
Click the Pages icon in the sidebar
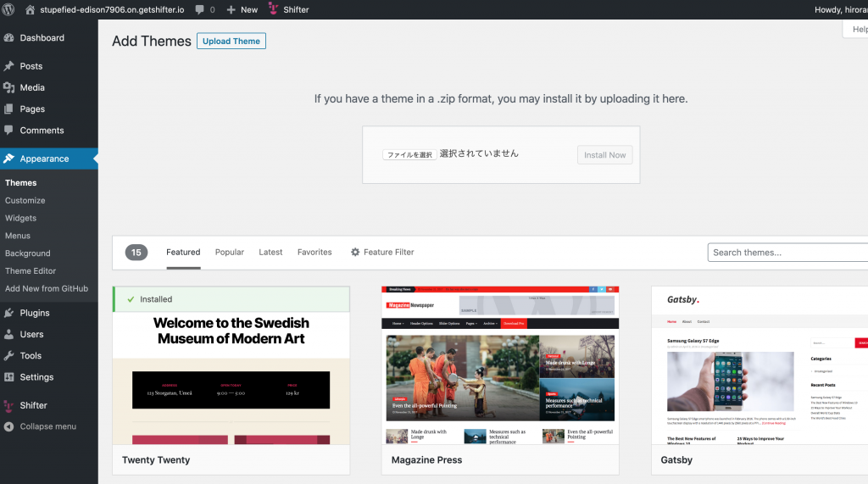tap(8, 109)
